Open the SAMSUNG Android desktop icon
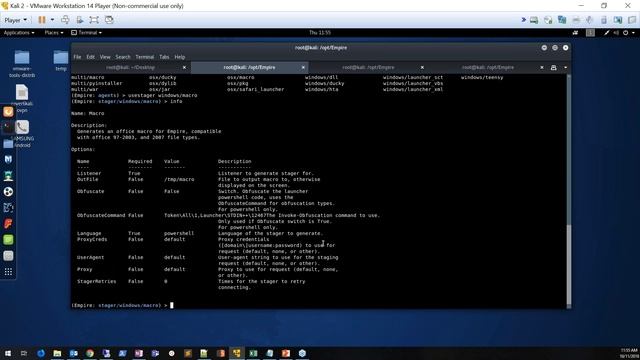 [22, 134]
